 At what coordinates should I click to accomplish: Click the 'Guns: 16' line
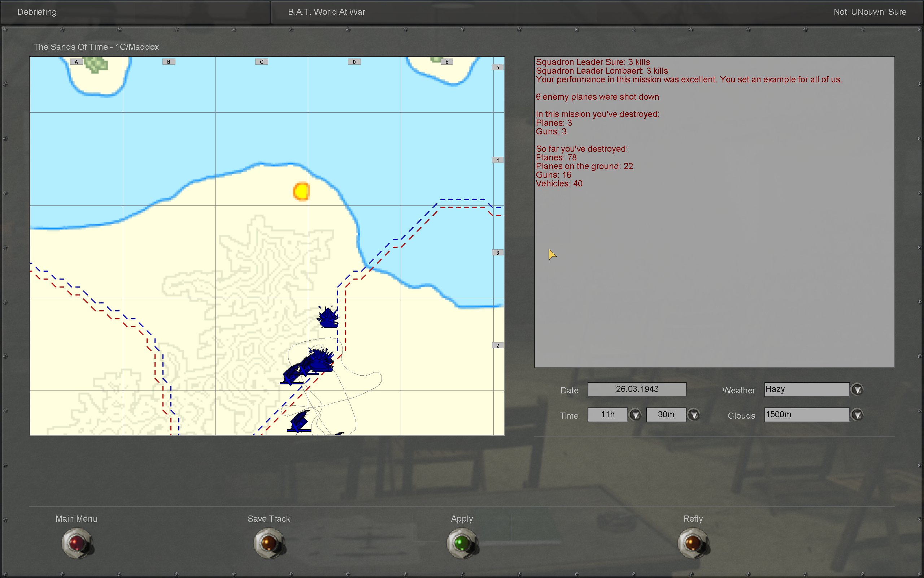pyautogui.click(x=553, y=175)
